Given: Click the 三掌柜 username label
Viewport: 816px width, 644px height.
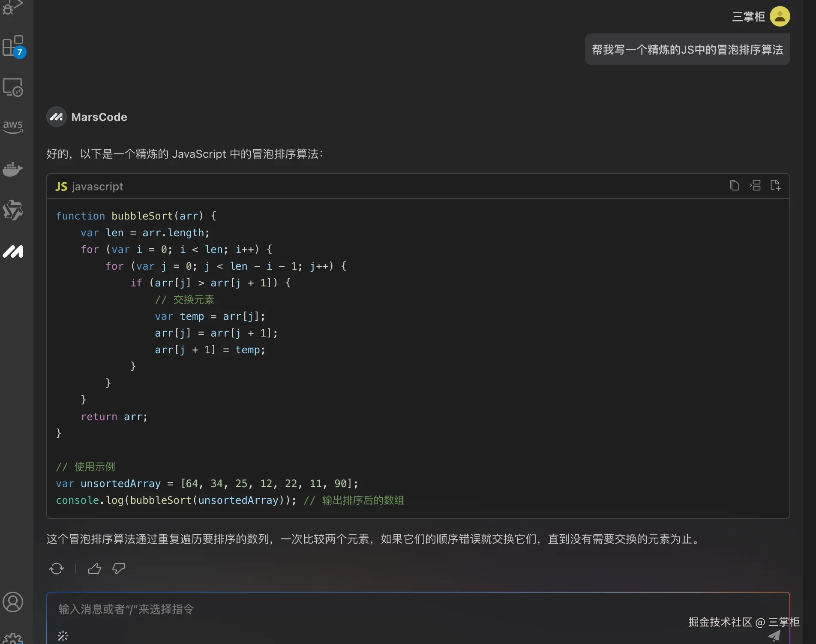Looking at the screenshot, I should pos(748,17).
